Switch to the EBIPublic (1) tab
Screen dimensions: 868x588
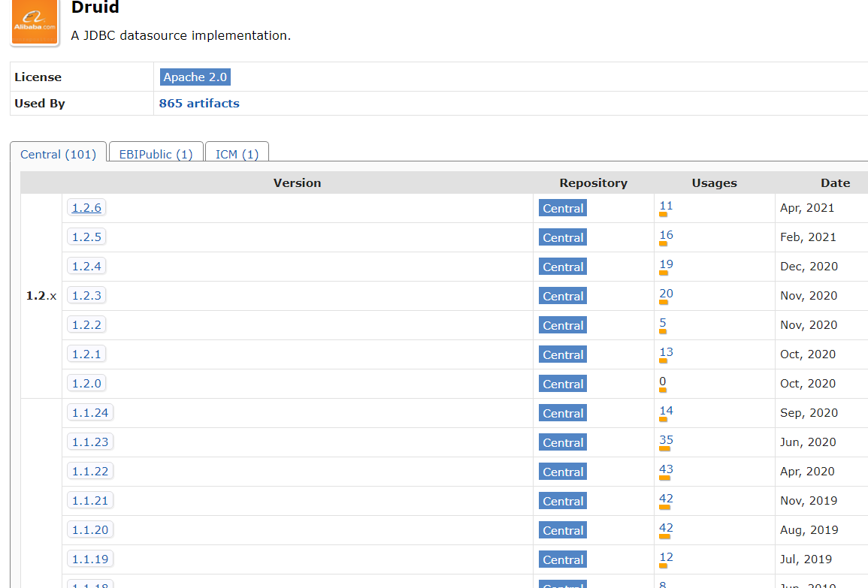click(x=156, y=154)
